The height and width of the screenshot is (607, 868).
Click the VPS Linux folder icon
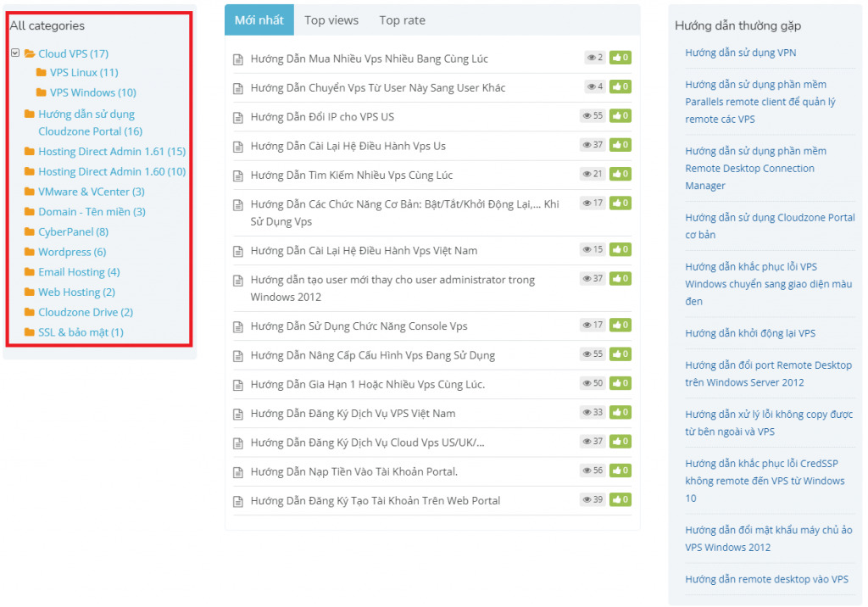(x=41, y=73)
